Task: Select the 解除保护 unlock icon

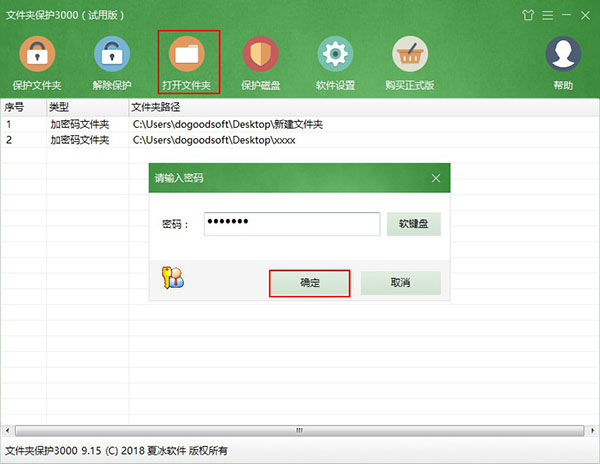Action: (x=112, y=54)
